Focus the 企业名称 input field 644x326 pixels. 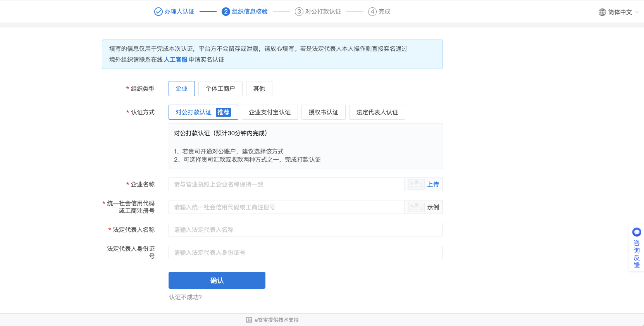point(287,185)
